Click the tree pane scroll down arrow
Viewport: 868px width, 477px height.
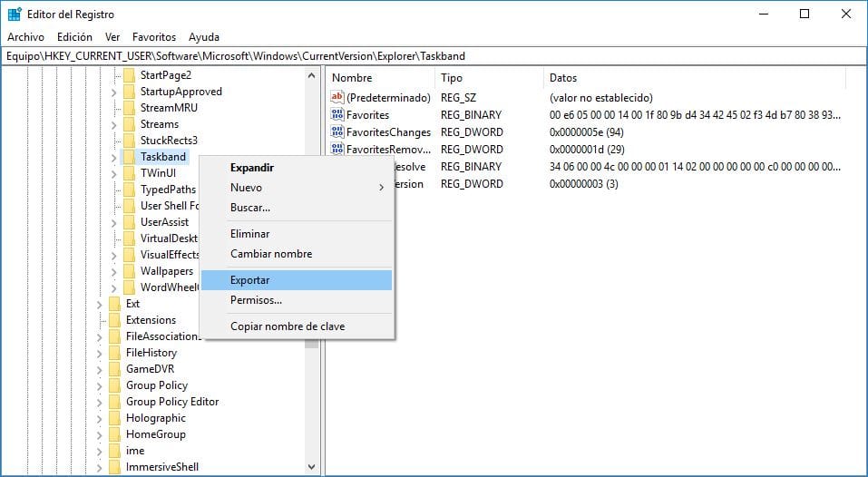pyautogui.click(x=312, y=468)
